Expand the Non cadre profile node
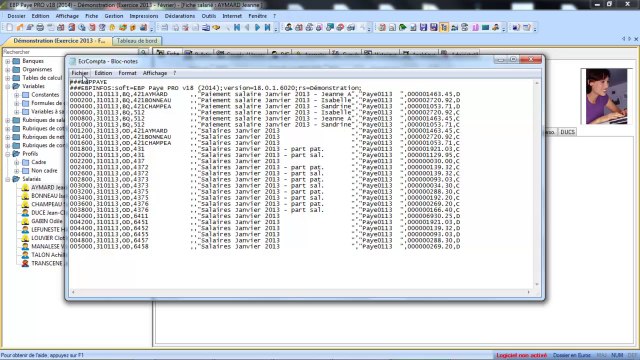 pyautogui.click(x=17, y=171)
